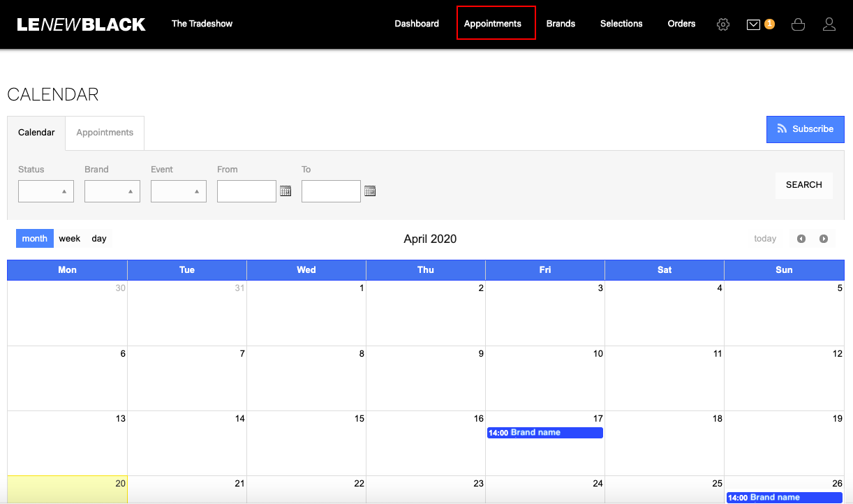Expand the Brand dropdown

[x=112, y=191]
